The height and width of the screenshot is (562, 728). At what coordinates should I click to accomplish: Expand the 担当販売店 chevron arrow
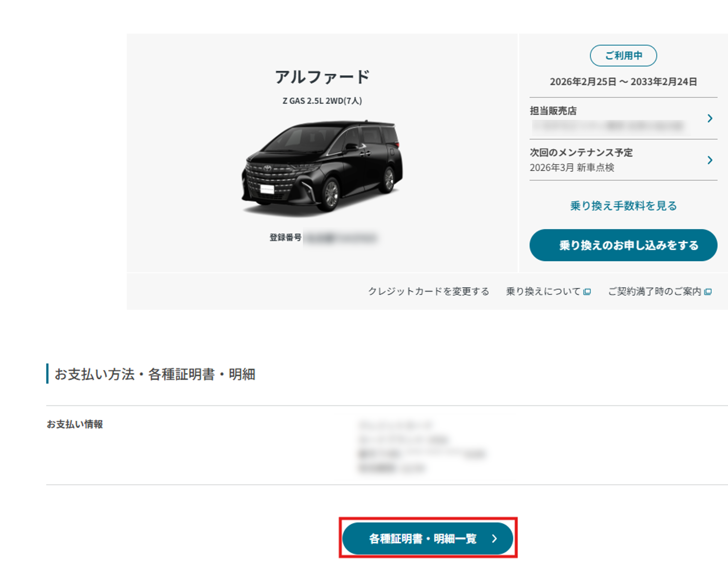click(710, 118)
